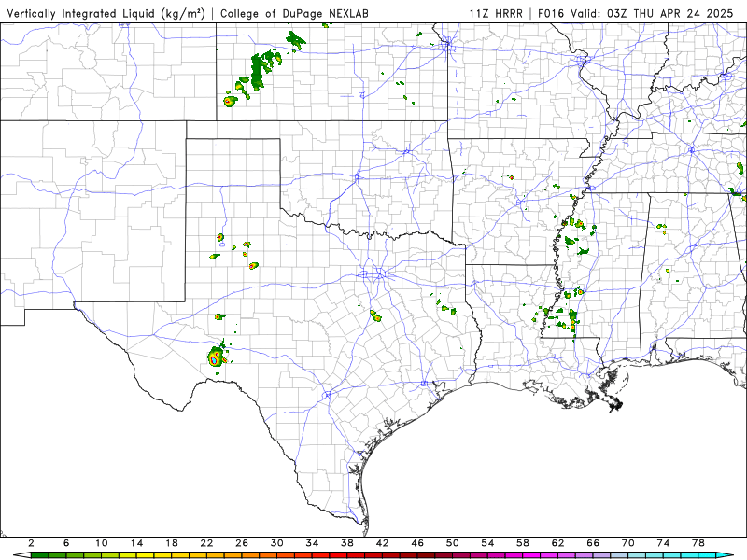Click the color scale label '62'
The height and width of the screenshot is (560, 747).
tap(557, 543)
